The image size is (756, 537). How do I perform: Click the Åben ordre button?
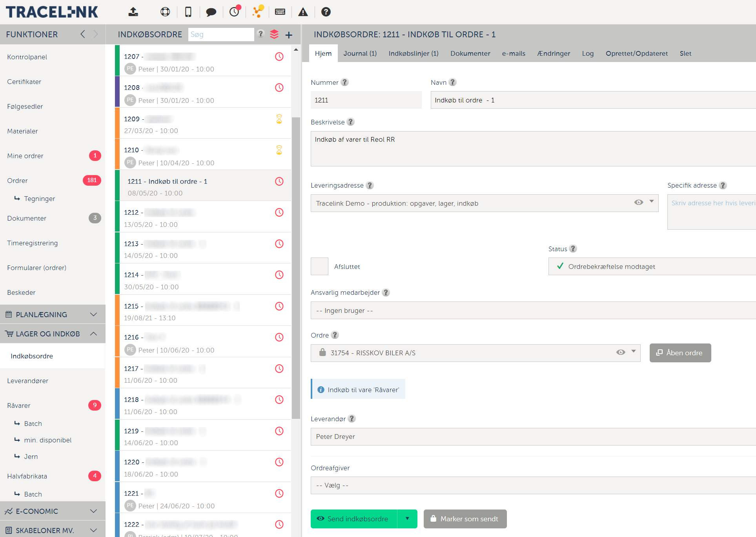(680, 353)
